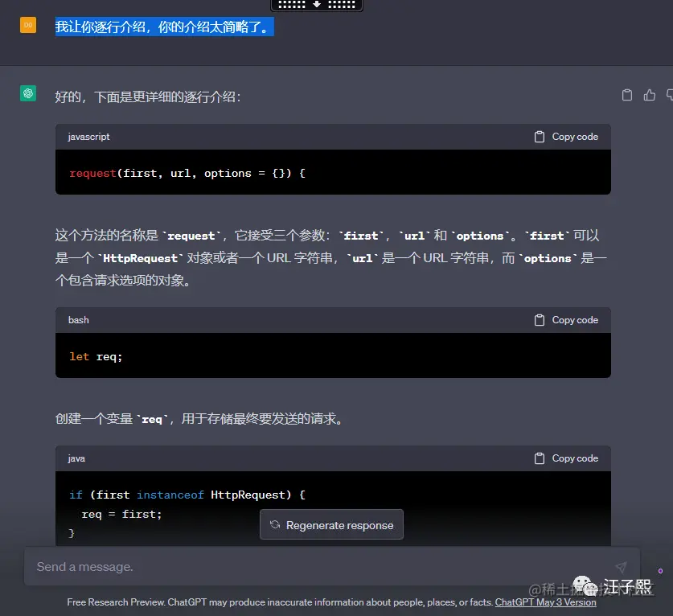The height and width of the screenshot is (616, 673).
Task: Give the response a thumbs up
Action: pyautogui.click(x=650, y=95)
